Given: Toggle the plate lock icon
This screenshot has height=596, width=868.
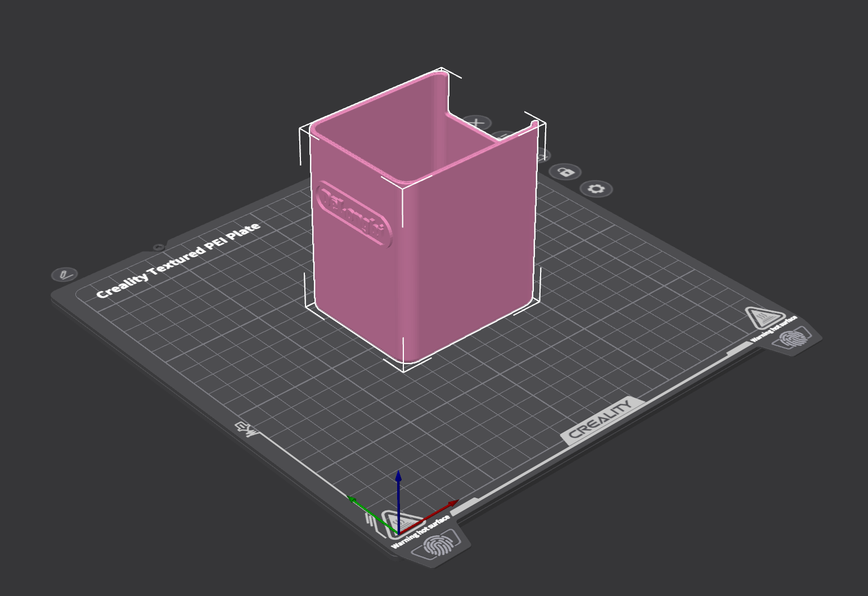Looking at the screenshot, I should pyautogui.click(x=566, y=172).
